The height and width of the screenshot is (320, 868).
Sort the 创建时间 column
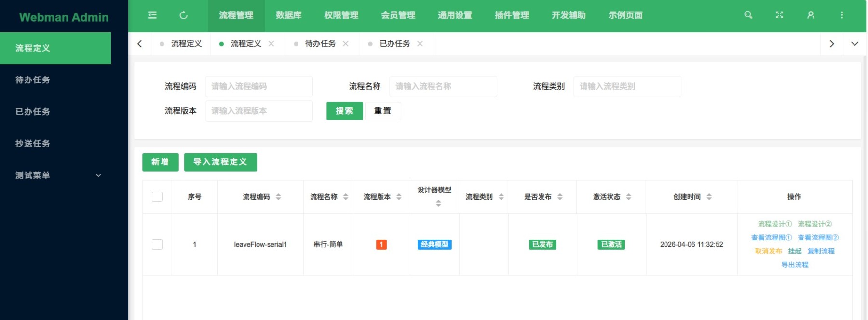click(x=709, y=197)
